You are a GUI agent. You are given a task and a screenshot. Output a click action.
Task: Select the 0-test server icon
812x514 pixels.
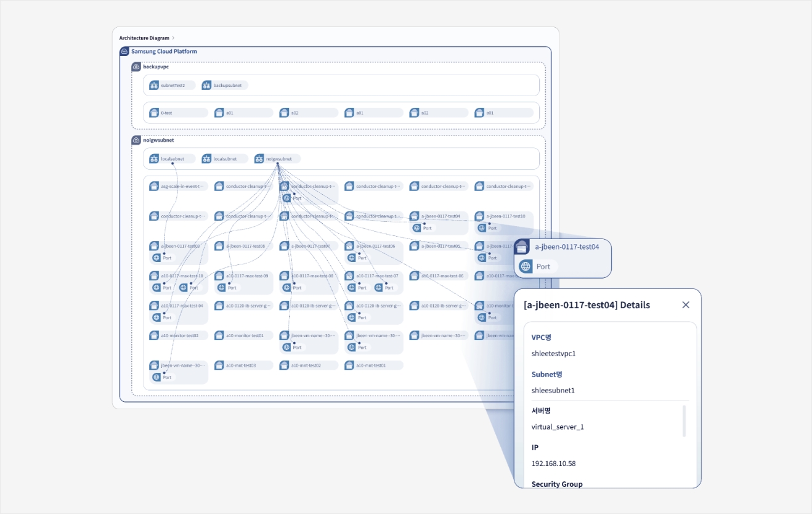tap(154, 113)
